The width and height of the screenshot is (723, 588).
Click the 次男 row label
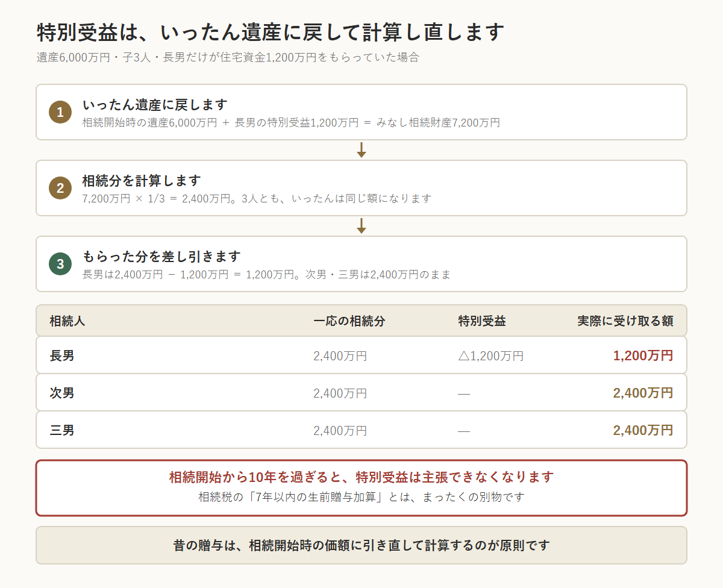[62, 393]
